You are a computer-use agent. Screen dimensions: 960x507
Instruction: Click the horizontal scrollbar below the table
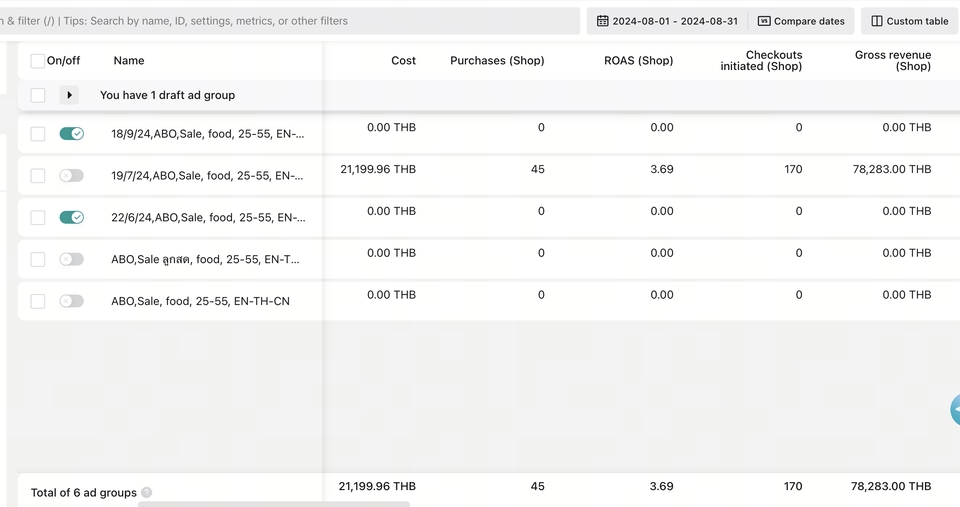tap(273, 504)
